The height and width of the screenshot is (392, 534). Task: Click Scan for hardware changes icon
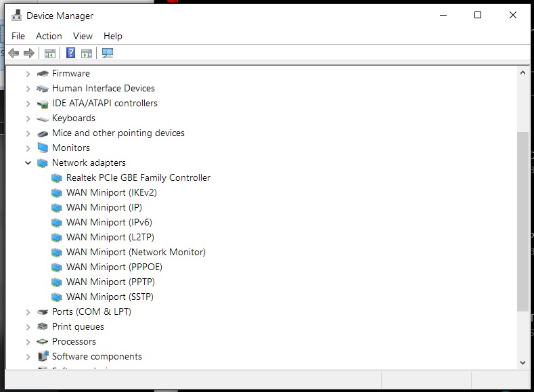tap(108, 53)
